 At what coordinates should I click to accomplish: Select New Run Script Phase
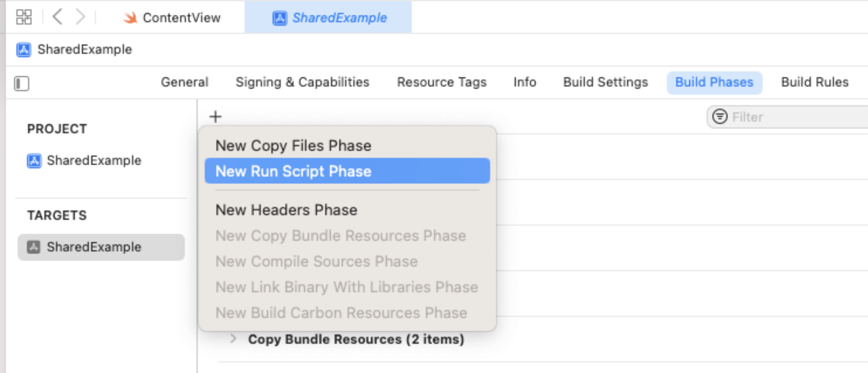tap(293, 171)
